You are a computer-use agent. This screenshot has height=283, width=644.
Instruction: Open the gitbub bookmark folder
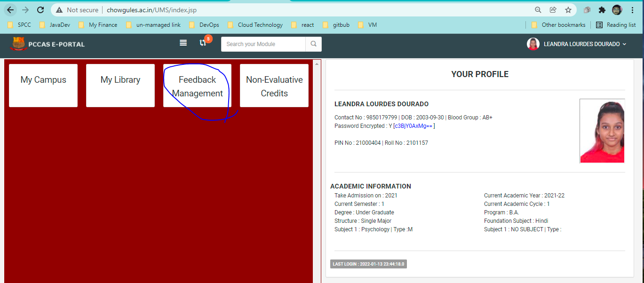click(x=336, y=25)
